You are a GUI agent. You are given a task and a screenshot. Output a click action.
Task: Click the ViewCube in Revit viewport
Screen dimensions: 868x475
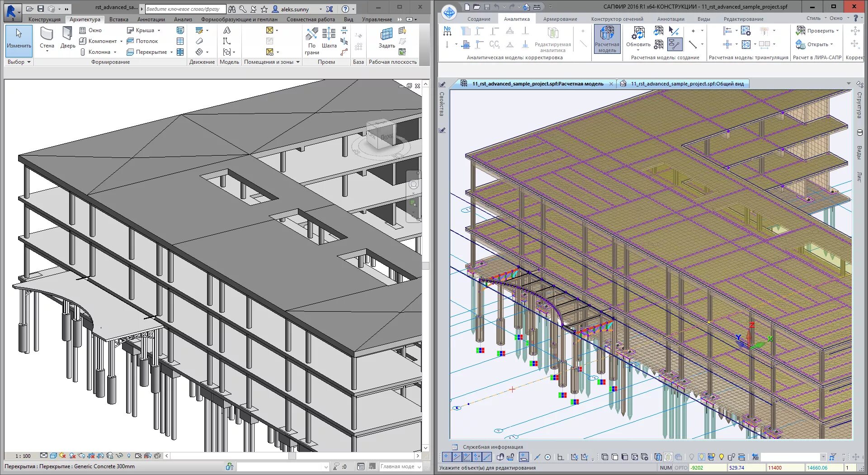coord(382,134)
